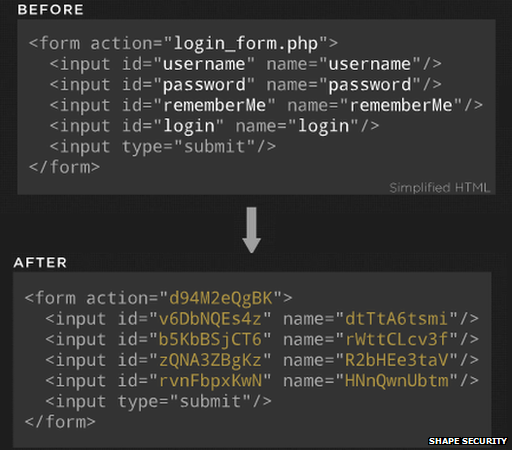Click the dtTtA6tsmi name value

pyautogui.click(x=396, y=319)
